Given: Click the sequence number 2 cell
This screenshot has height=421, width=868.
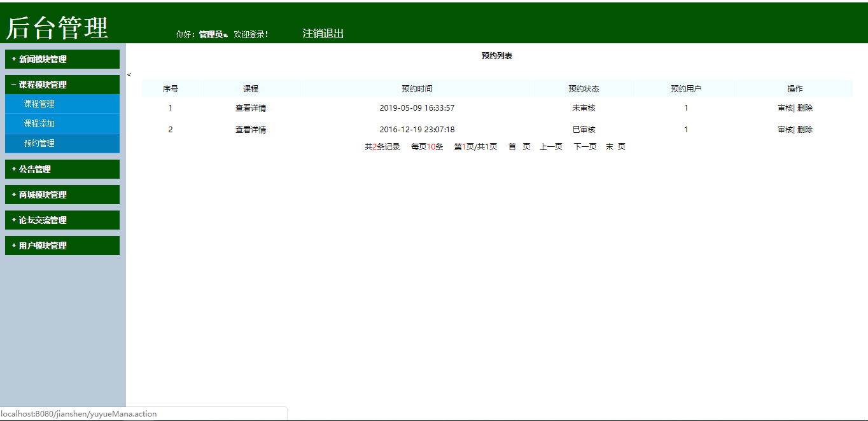Looking at the screenshot, I should (171, 130).
